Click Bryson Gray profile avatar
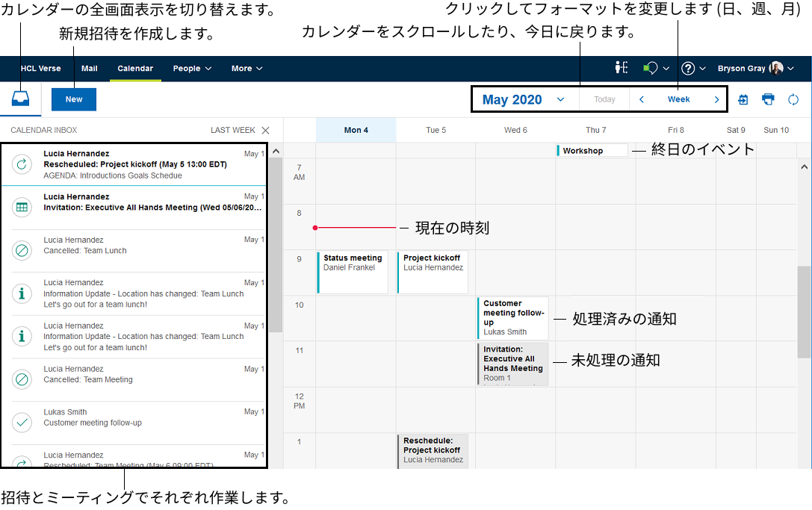The image size is (812, 510). (776, 68)
